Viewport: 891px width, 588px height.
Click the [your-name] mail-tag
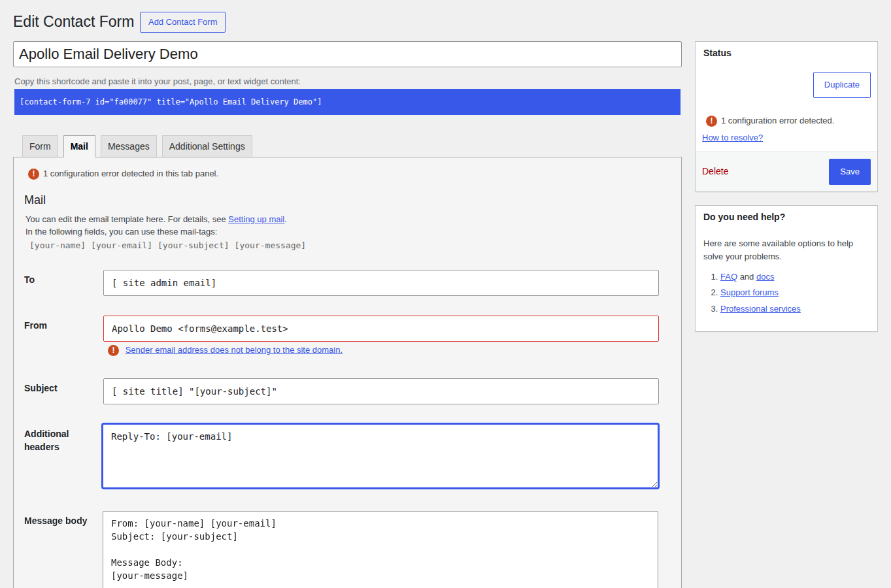point(58,246)
